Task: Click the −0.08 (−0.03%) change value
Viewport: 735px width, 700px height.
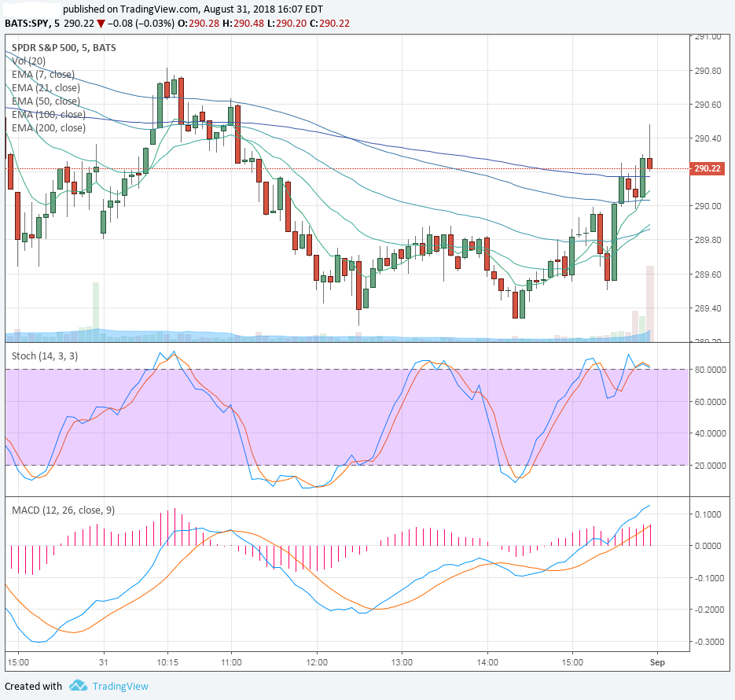Action: click(141, 24)
